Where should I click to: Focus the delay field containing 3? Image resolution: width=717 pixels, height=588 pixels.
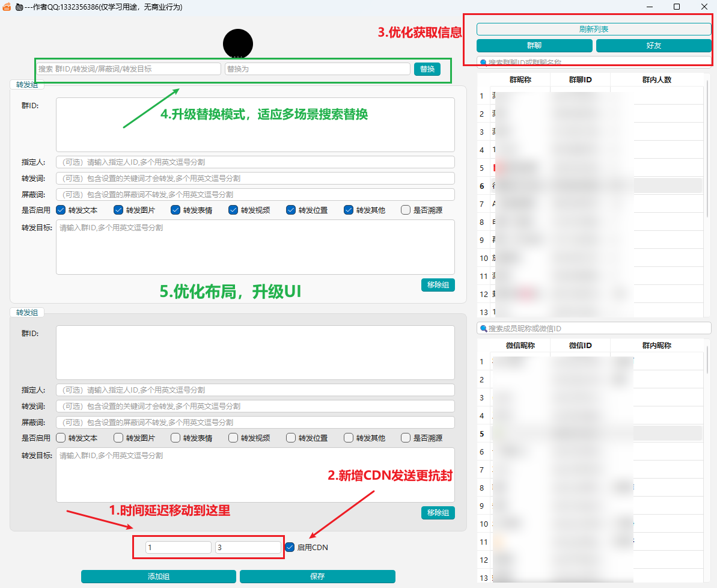click(x=248, y=548)
